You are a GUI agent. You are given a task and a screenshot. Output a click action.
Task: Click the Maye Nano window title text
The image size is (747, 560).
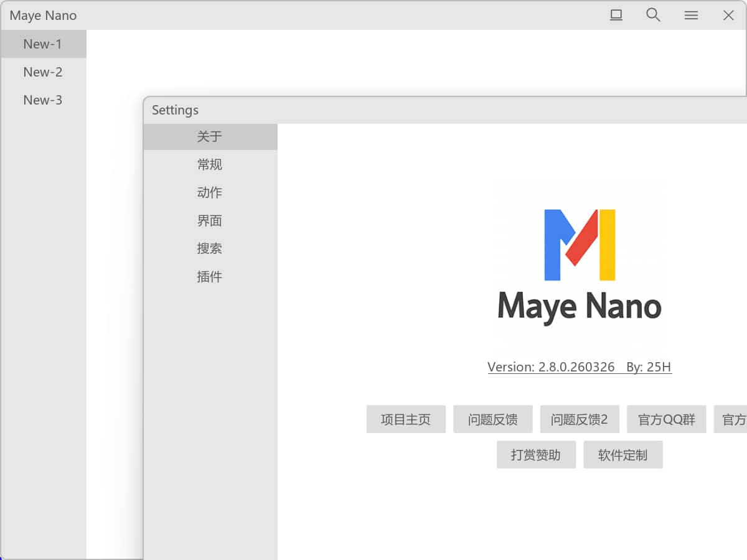[43, 16]
